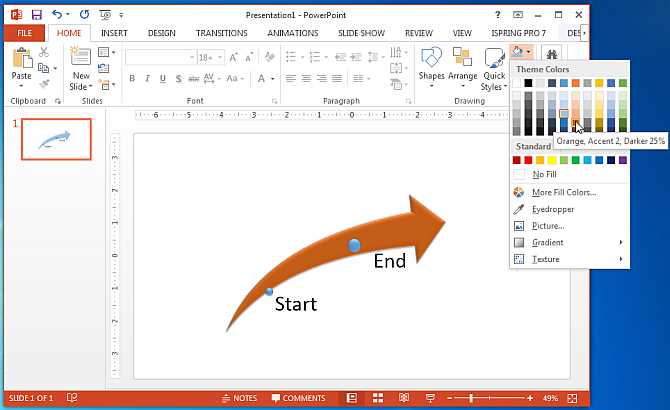This screenshot has width=670, height=410.
Task: Switch to the INSERT tab
Action: [114, 33]
